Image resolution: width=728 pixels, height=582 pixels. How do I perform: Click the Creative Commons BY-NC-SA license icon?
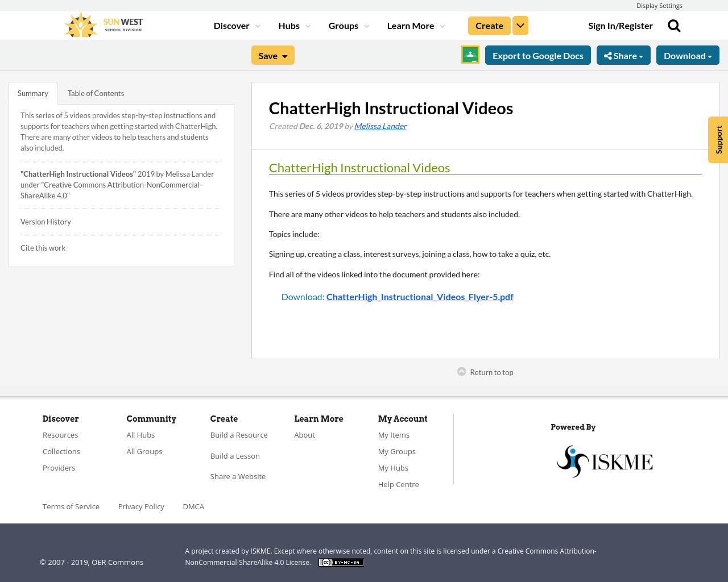coord(341,562)
